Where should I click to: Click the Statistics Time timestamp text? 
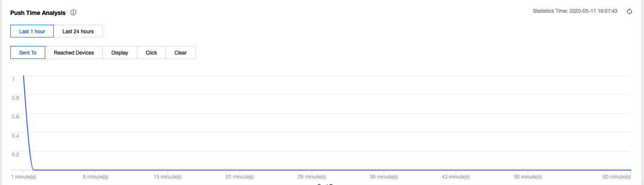575,11
